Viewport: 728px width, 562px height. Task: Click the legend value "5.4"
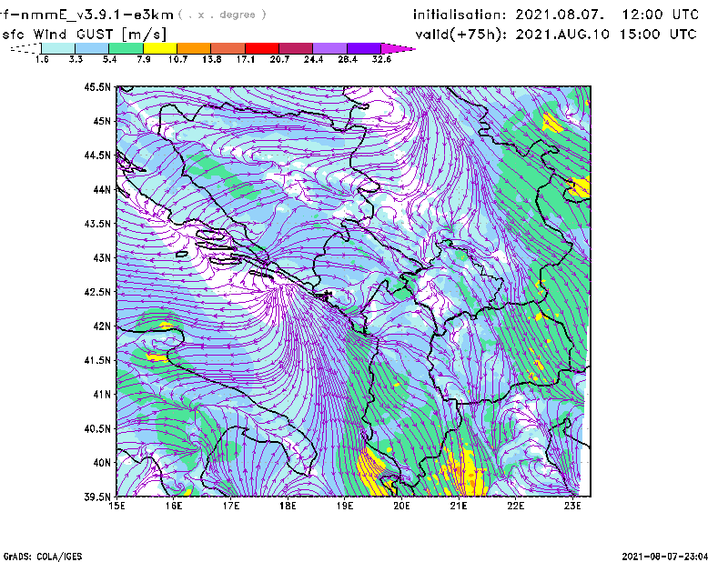tap(109, 59)
